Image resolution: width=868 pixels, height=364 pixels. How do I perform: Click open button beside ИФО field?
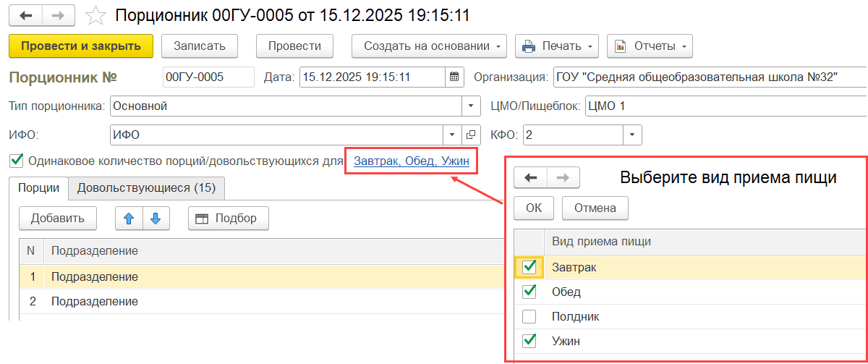(x=470, y=135)
